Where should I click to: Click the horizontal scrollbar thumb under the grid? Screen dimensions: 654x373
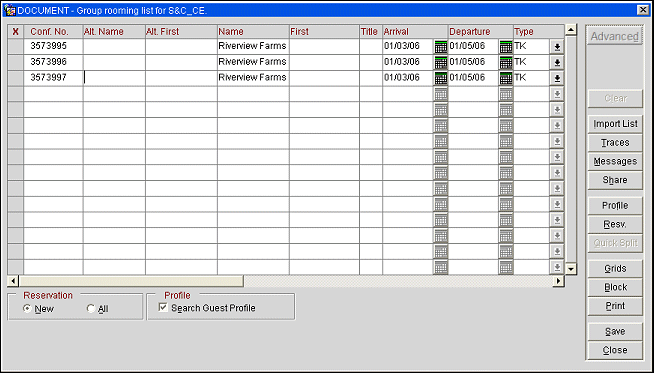tap(131, 281)
